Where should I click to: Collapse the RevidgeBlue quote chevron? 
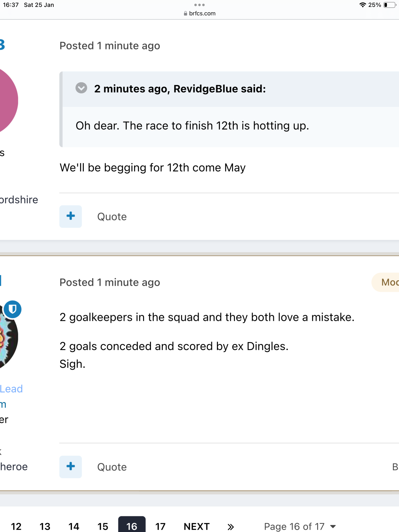[81, 88]
